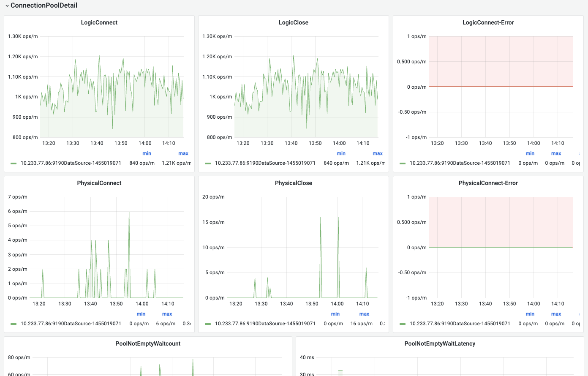Click the series color swatch in PhysicalConnect legend
Viewport: 588px width, 376px height.
(x=14, y=324)
